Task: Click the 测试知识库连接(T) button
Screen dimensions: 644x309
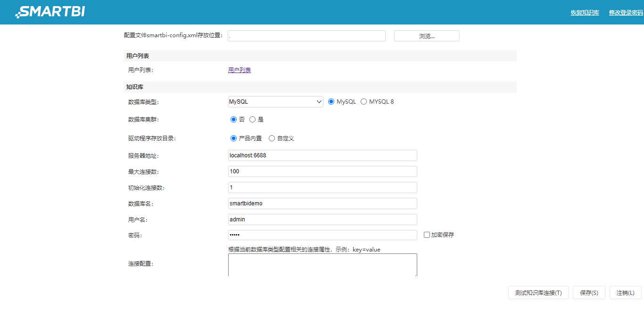Action: 538,293
